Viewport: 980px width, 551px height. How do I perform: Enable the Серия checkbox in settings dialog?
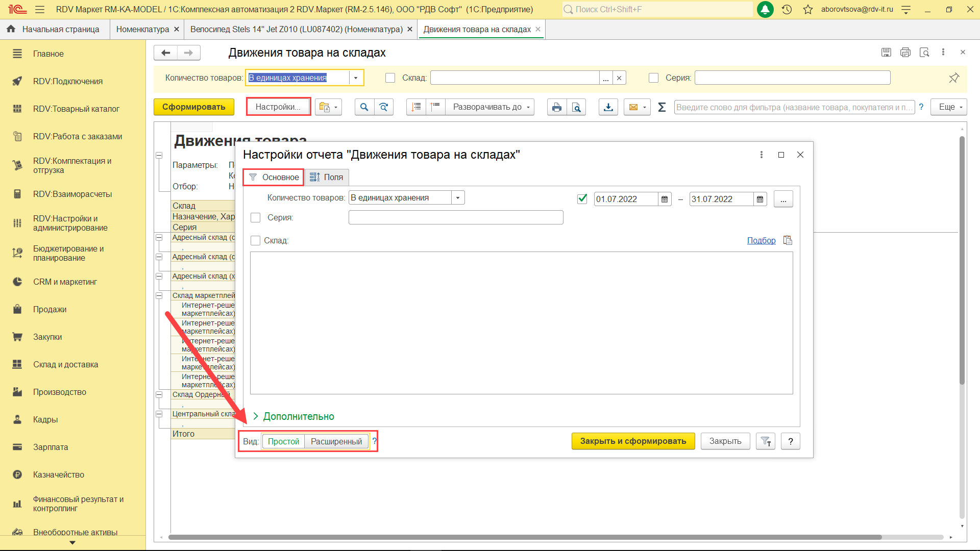[x=256, y=218]
